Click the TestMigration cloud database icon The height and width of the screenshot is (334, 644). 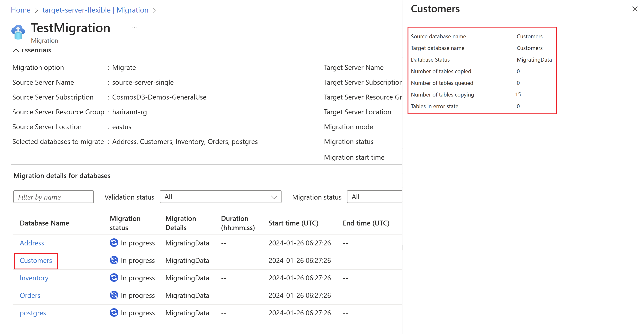click(x=18, y=32)
